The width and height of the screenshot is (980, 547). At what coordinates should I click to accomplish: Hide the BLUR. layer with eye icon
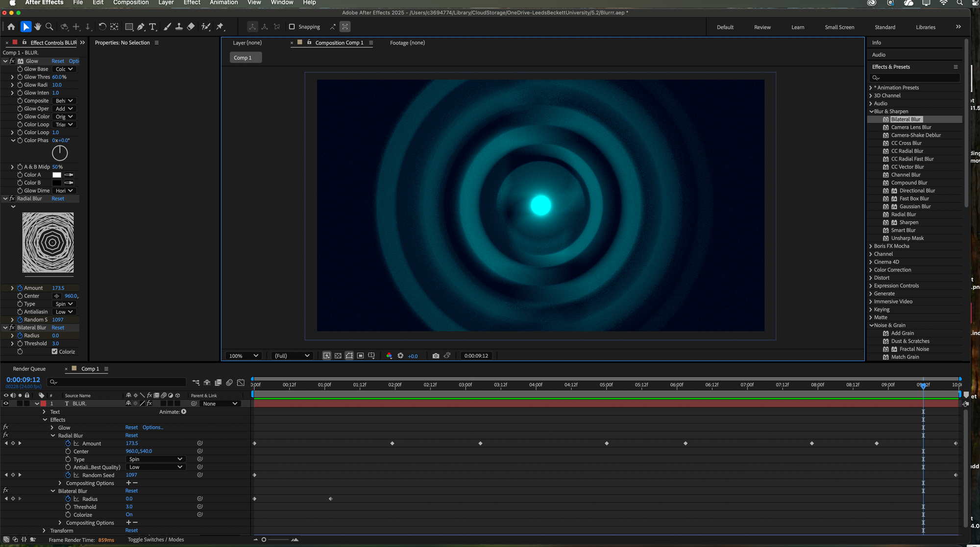pos(6,404)
